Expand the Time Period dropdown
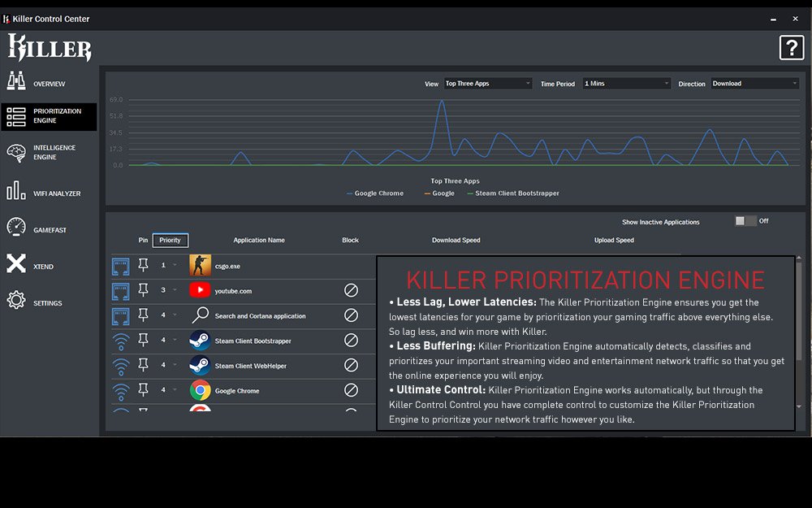Image resolution: width=812 pixels, height=508 pixels. tap(627, 84)
